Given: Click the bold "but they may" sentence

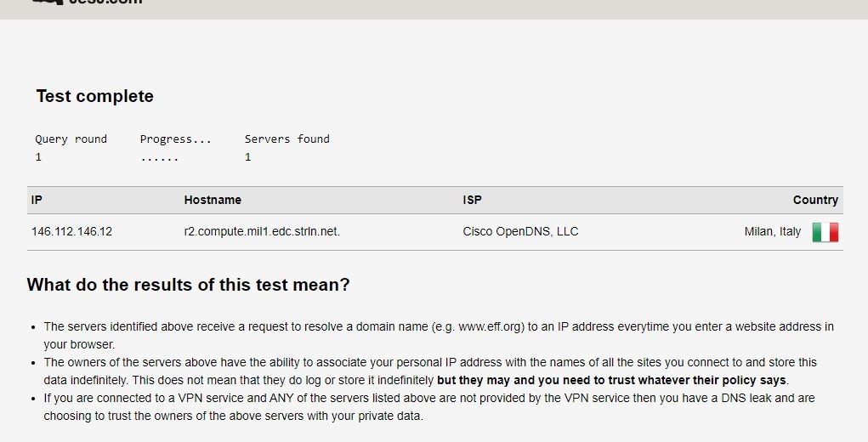Looking at the screenshot, I should point(612,380).
